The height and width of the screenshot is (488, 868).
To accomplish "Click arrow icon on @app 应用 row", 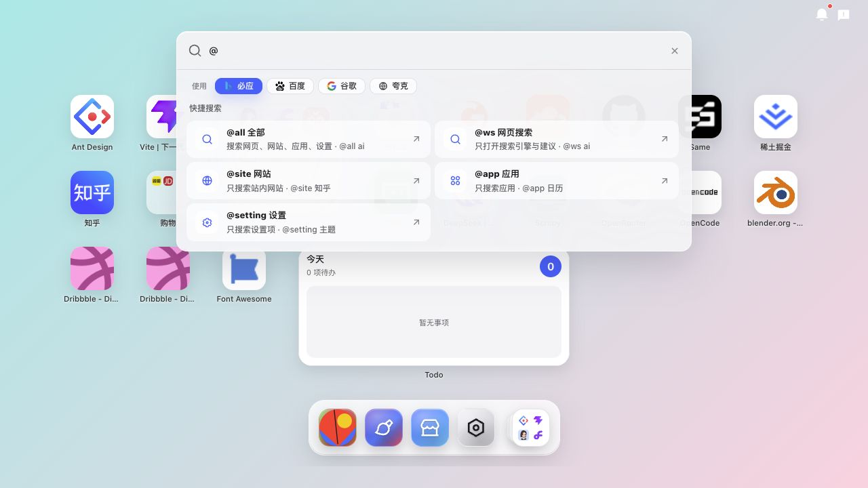I will [x=665, y=181].
